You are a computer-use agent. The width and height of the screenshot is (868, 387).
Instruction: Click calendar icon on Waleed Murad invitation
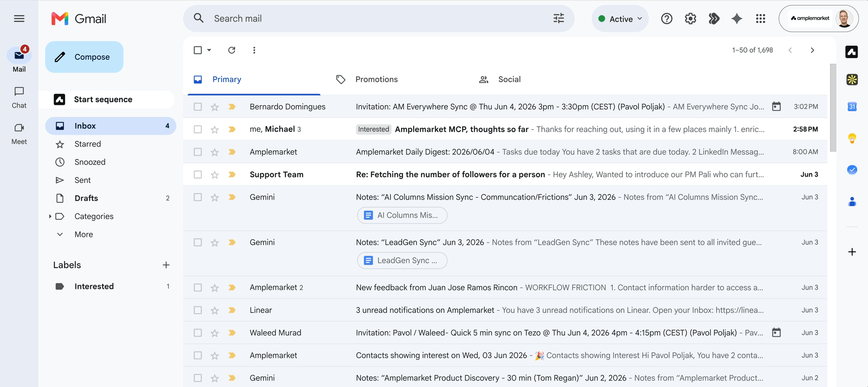776,333
